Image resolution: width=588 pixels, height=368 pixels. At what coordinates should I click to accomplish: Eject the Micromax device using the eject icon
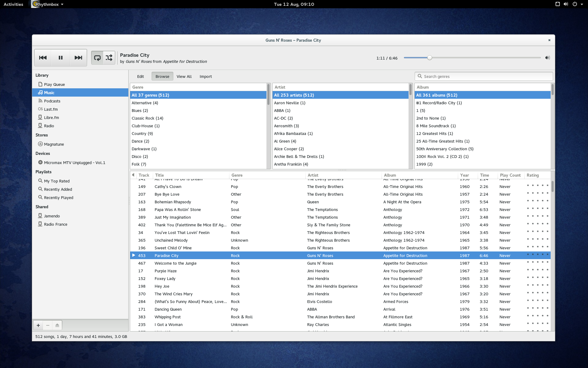click(x=57, y=325)
